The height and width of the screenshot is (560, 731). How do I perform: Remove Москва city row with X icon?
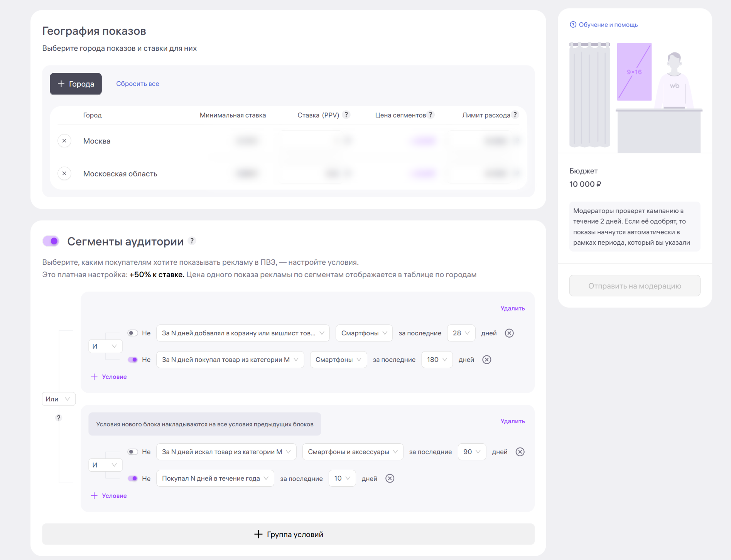click(64, 141)
